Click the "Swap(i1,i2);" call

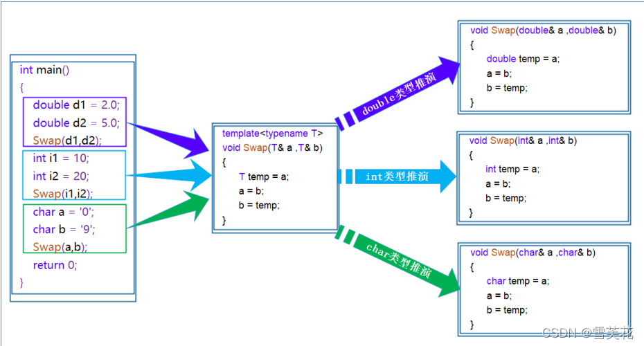[63, 193]
